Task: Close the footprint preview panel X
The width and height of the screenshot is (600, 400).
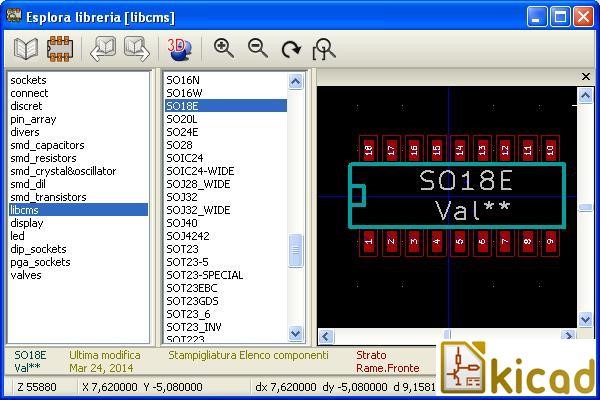Action: [586, 77]
